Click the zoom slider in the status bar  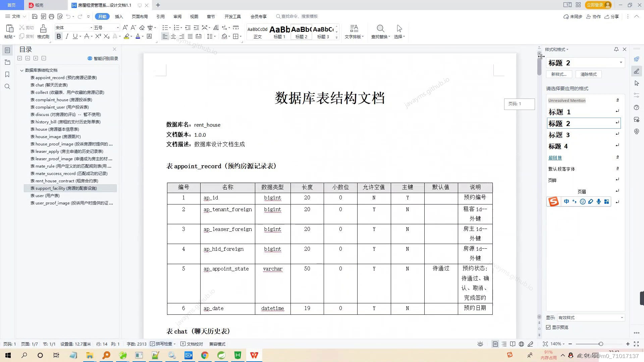600,344
